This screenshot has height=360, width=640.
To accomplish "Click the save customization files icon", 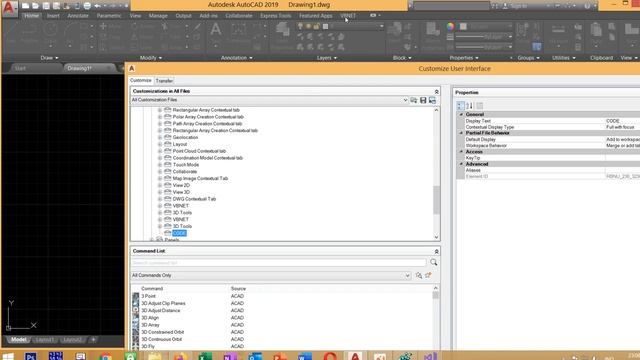I will click(x=423, y=100).
